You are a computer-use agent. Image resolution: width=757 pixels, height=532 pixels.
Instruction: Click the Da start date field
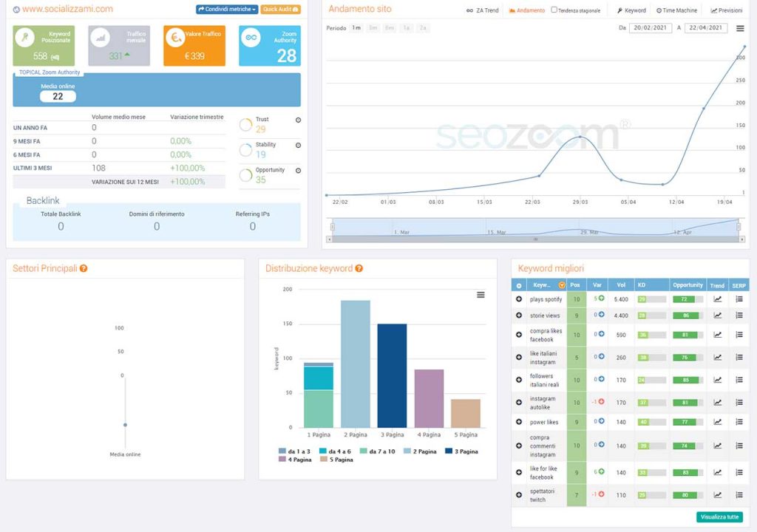tap(651, 28)
